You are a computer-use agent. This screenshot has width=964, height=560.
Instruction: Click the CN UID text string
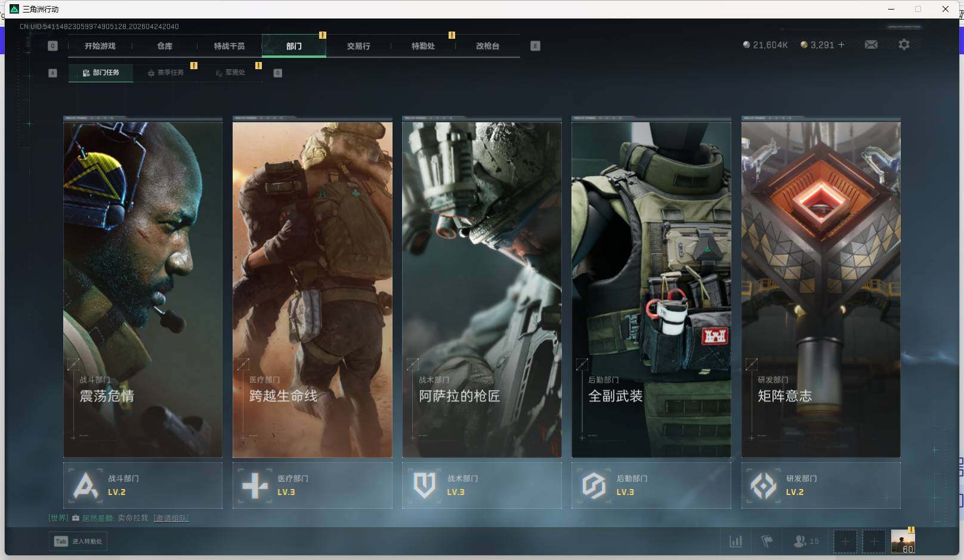(x=99, y=27)
